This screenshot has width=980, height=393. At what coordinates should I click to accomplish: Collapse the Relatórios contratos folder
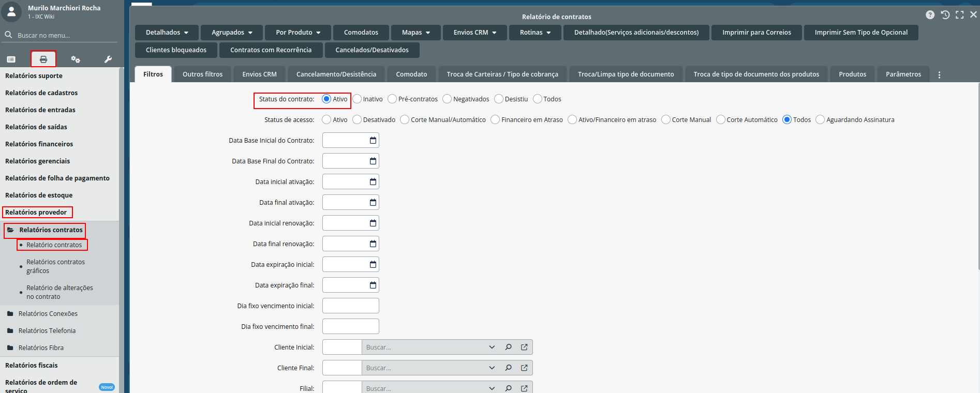pyautogui.click(x=44, y=230)
